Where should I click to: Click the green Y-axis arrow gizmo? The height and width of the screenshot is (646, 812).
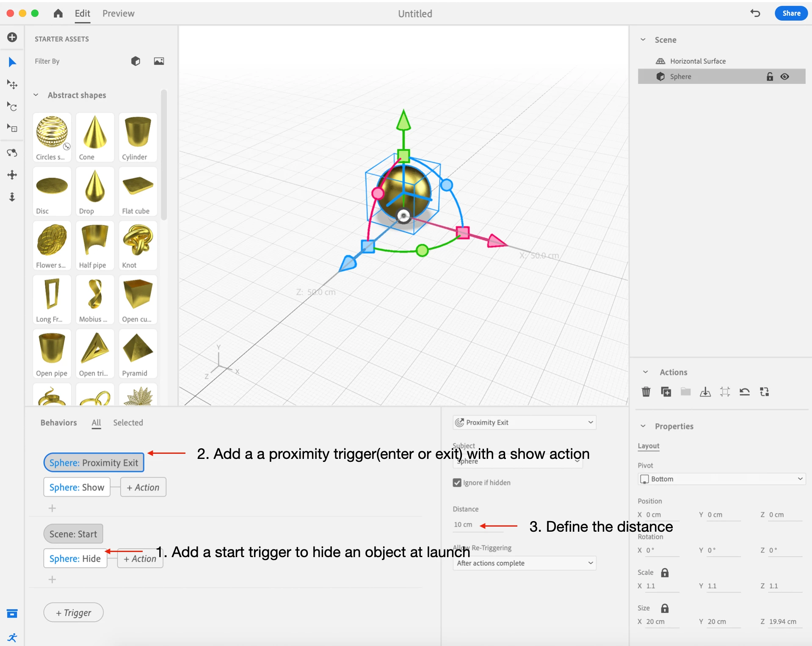403,120
